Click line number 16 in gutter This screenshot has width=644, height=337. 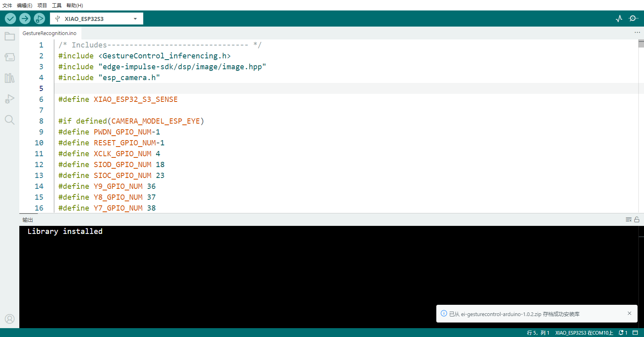[39, 208]
